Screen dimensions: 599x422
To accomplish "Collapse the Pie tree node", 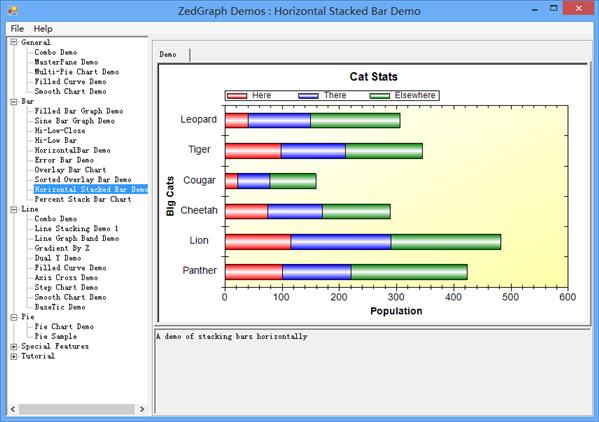I will pyautogui.click(x=14, y=317).
